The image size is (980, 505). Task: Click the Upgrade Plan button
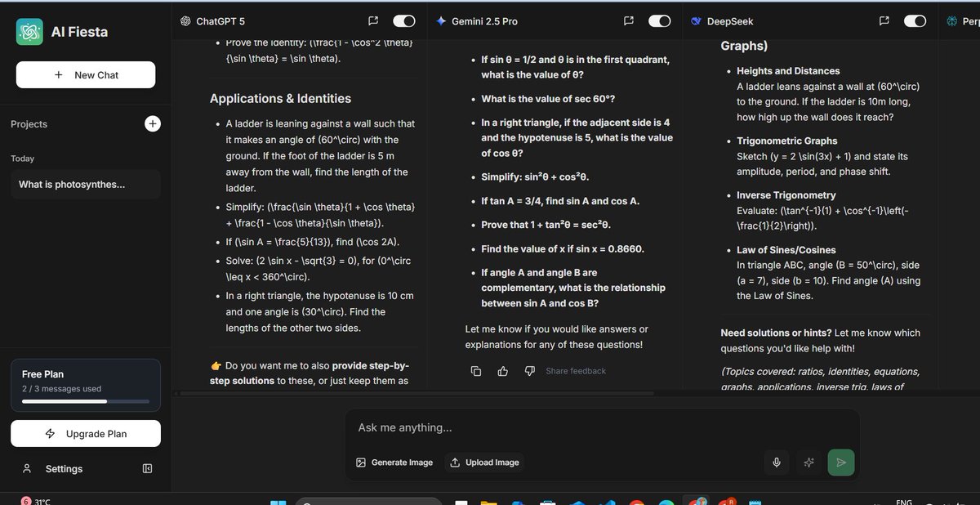point(86,434)
